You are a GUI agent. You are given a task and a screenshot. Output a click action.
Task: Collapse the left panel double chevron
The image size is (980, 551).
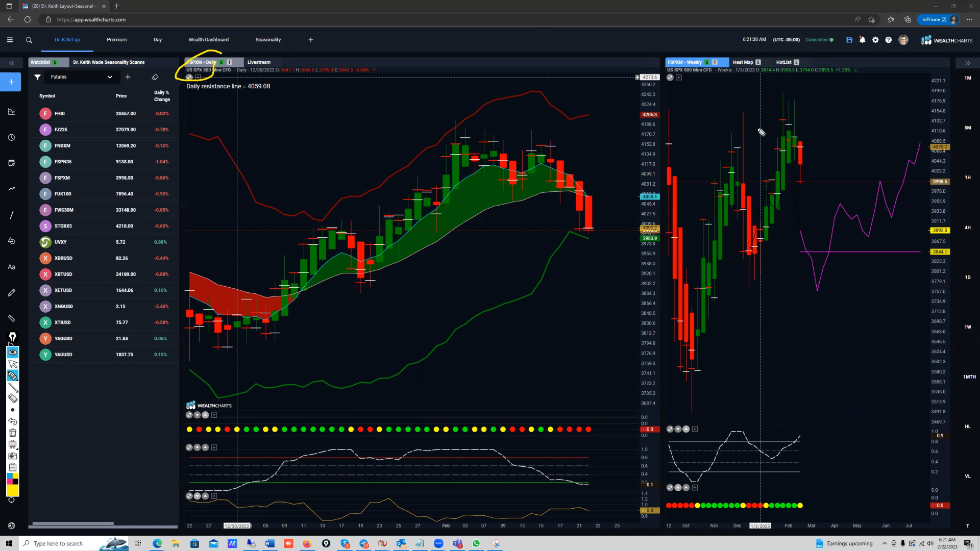pos(11,63)
